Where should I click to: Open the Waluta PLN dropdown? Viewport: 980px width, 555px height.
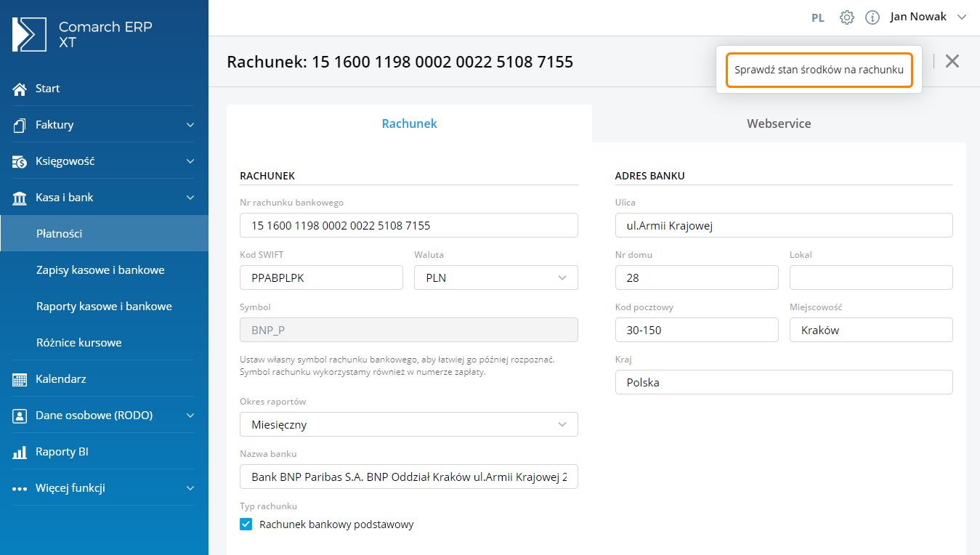(496, 277)
